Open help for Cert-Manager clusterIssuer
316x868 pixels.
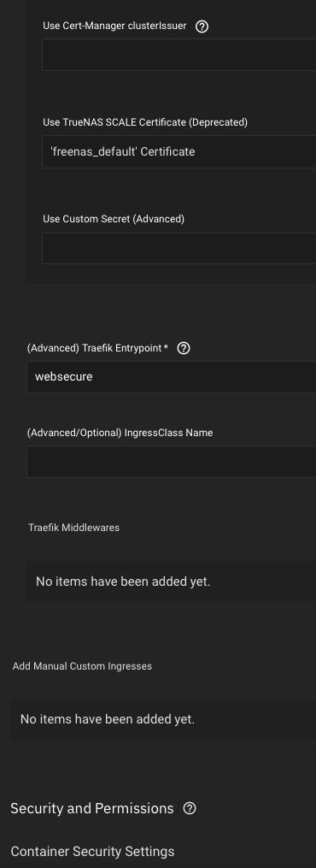[202, 26]
